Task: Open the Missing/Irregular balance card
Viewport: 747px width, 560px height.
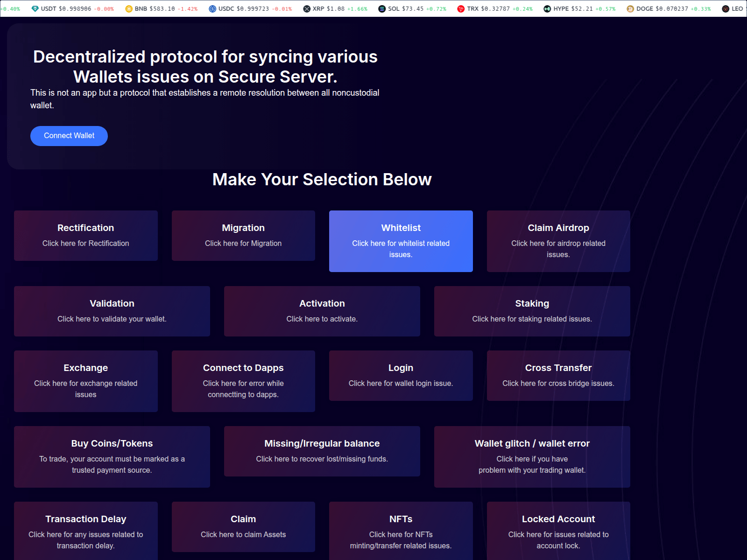Action: (x=322, y=451)
